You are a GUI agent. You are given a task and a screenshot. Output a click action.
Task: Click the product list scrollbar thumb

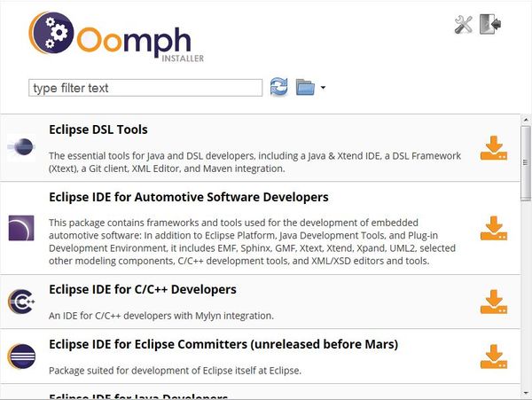pyautogui.click(x=526, y=163)
